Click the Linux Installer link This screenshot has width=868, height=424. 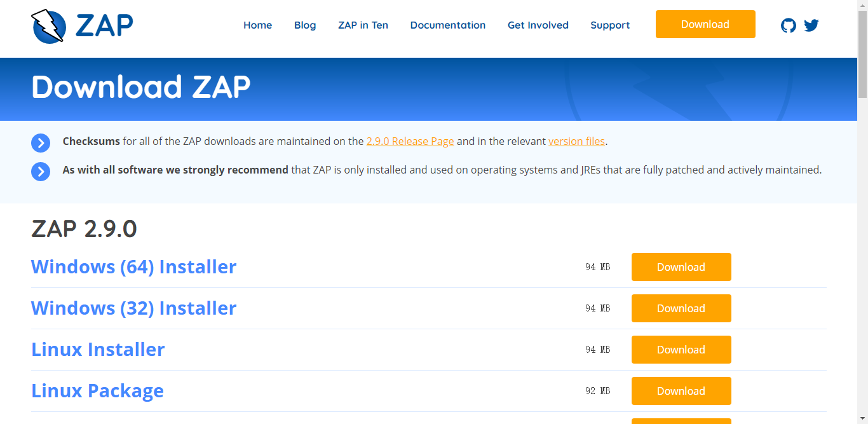coord(98,349)
